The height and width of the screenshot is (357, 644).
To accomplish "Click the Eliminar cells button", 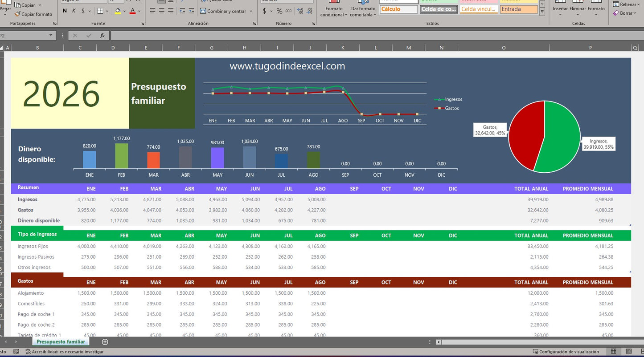I will tap(578, 9).
